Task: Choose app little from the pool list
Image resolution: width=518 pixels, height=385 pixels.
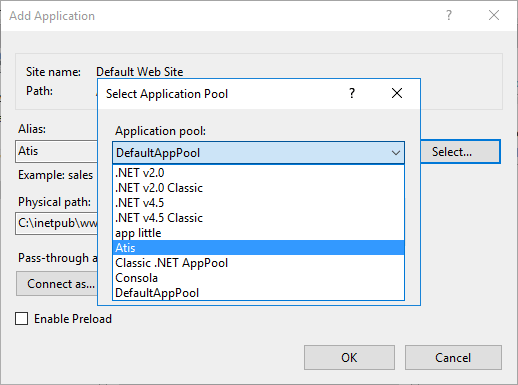Action: point(259,233)
